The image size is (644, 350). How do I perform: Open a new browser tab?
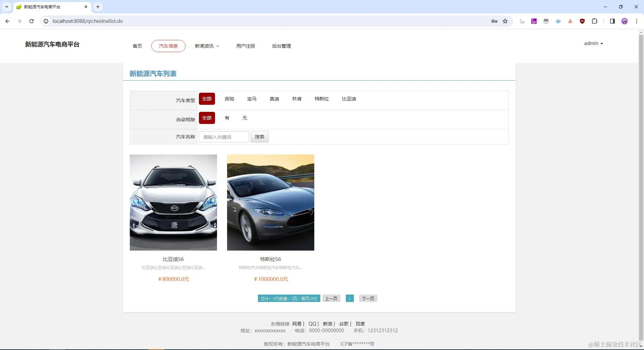click(x=98, y=7)
